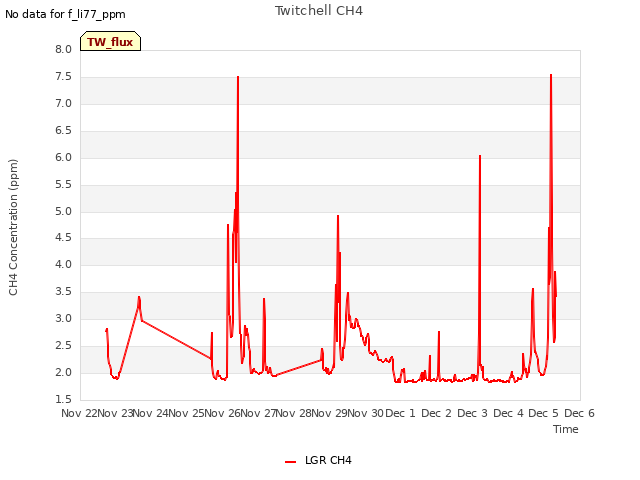
Task: Click the 'No data for f_li77_ppm' message
Action: [x=65, y=14]
